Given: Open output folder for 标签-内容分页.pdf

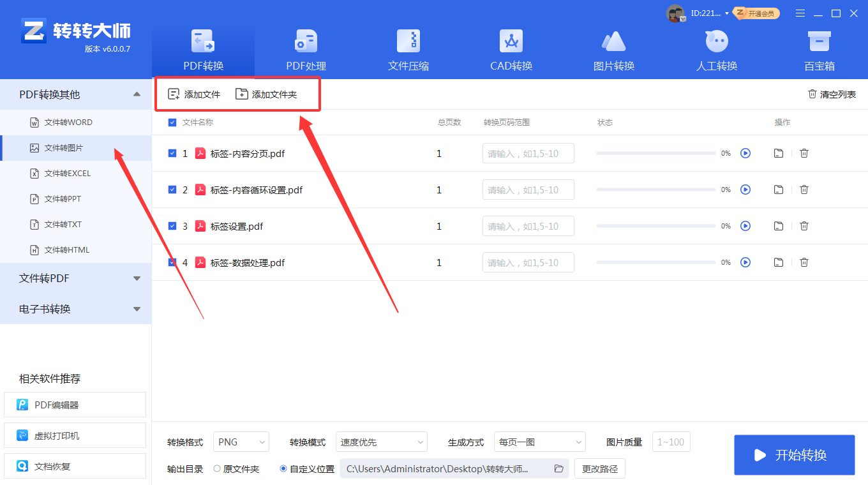Looking at the screenshot, I should click(x=779, y=153).
